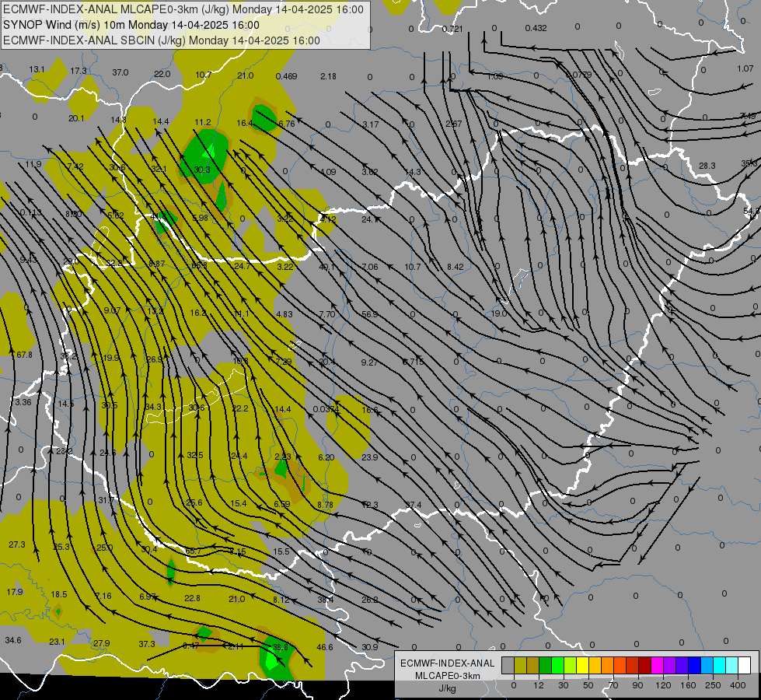Click the map value '3.17'
The image size is (761, 700).
[370, 124]
